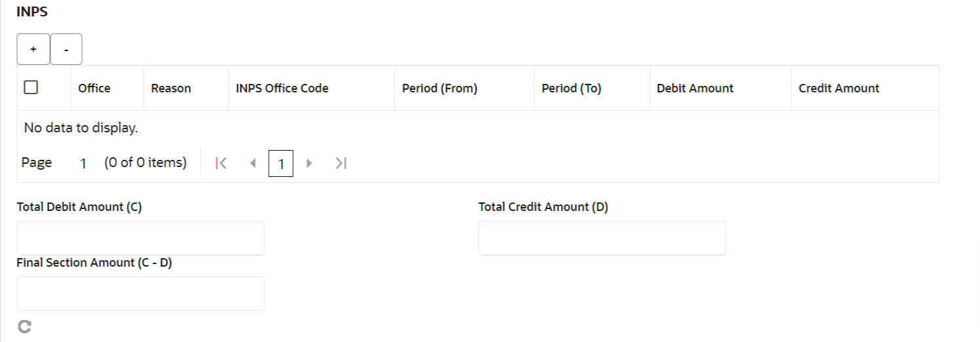Click the minus button to remove row

tap(66, 50)
